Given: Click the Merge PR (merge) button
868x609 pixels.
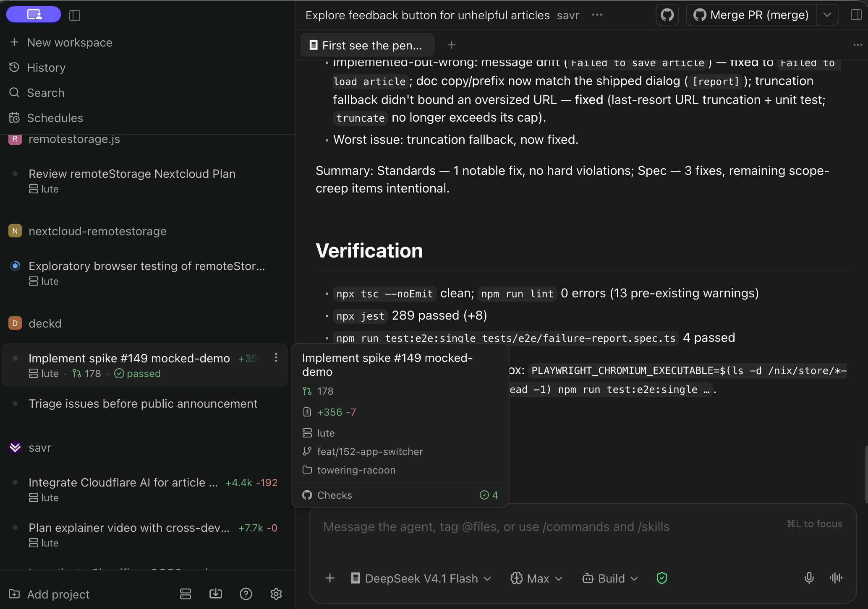Looking at the screenshot, I should (x=751, y=15).
